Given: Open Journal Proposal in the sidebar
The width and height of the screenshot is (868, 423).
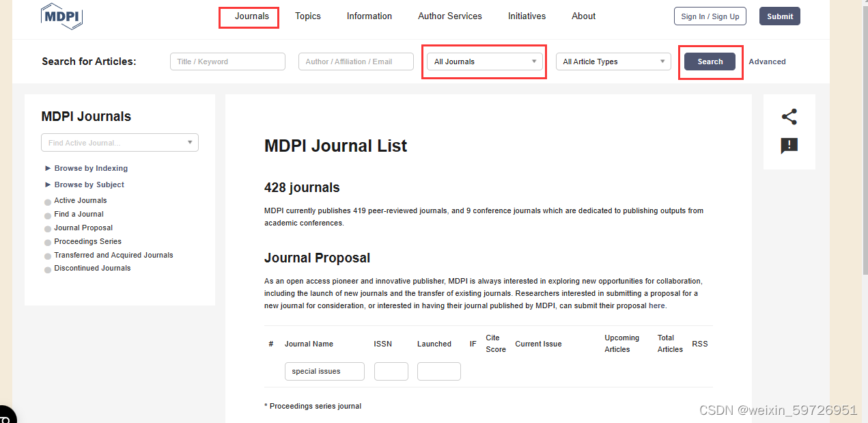Looking at the screenshot, I should [83, 228].
